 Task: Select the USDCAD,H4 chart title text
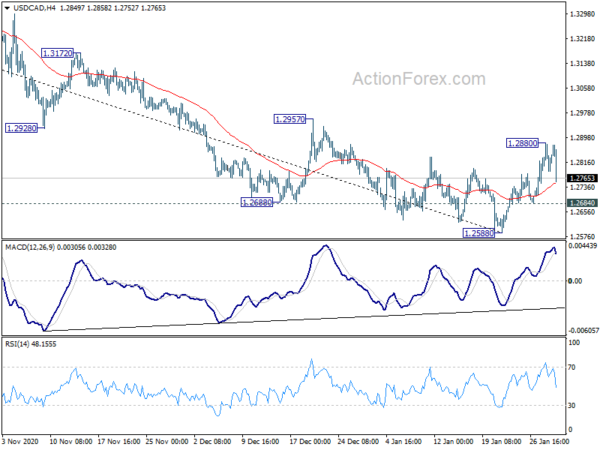tap(34, 8)
